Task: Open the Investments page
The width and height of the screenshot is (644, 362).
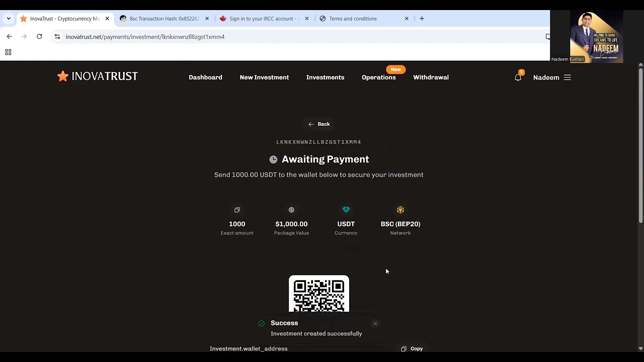Action: point(325,77)
